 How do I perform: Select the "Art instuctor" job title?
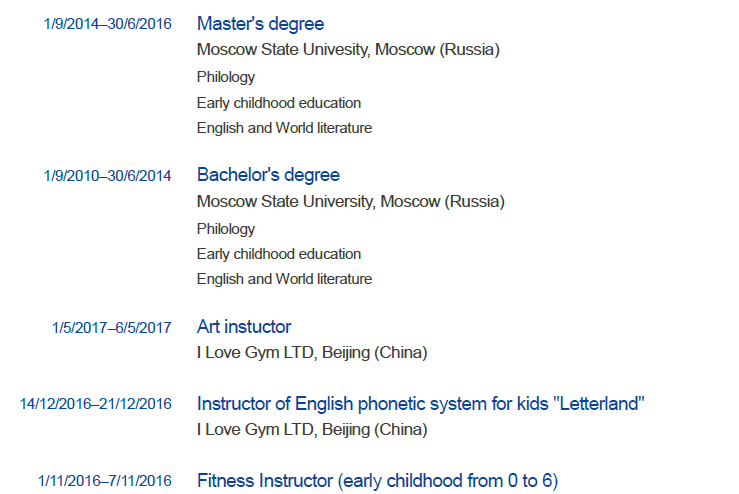coord(244,327)
